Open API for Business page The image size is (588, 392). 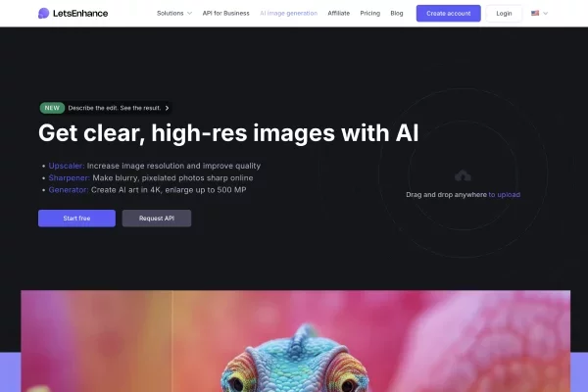click(225, 13)
